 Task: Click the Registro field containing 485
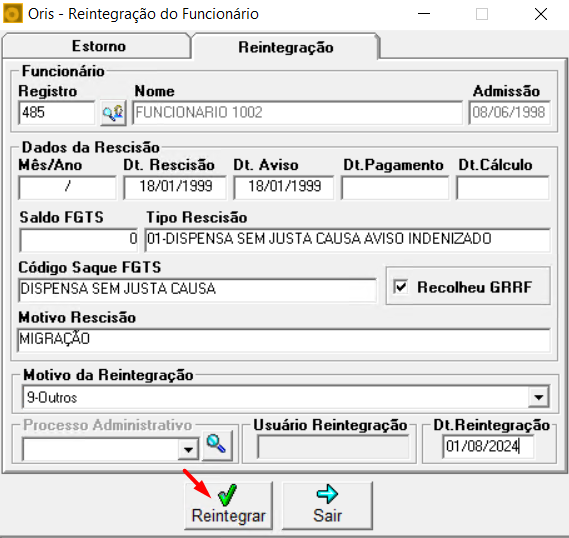point(57,112)
